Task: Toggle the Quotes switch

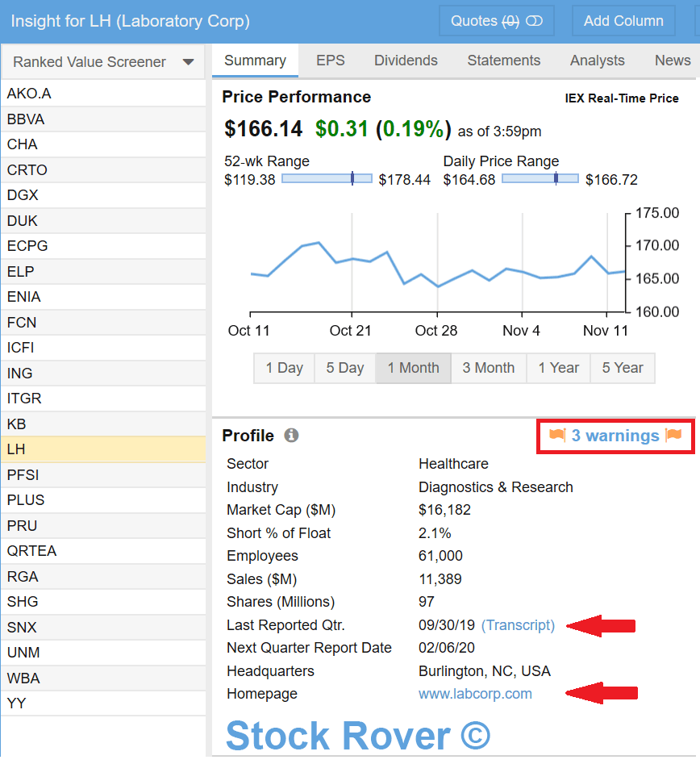Action: 534,21
